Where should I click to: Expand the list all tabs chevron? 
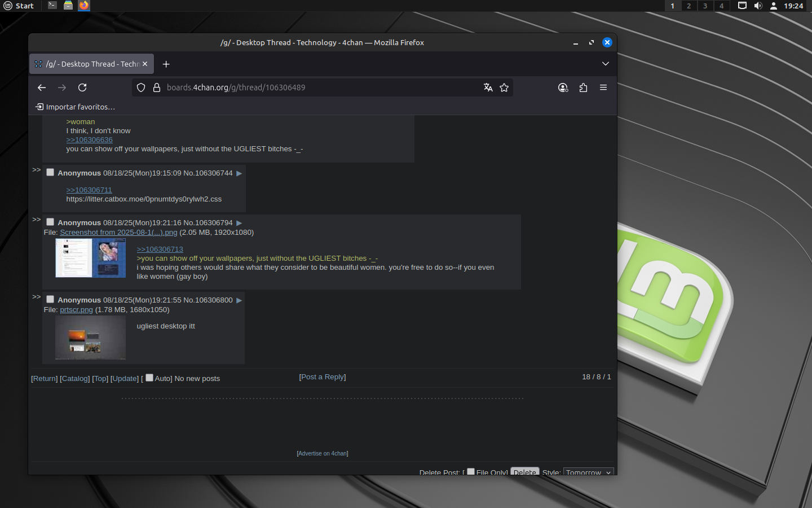pyautogui.click(x=606, y=64)
